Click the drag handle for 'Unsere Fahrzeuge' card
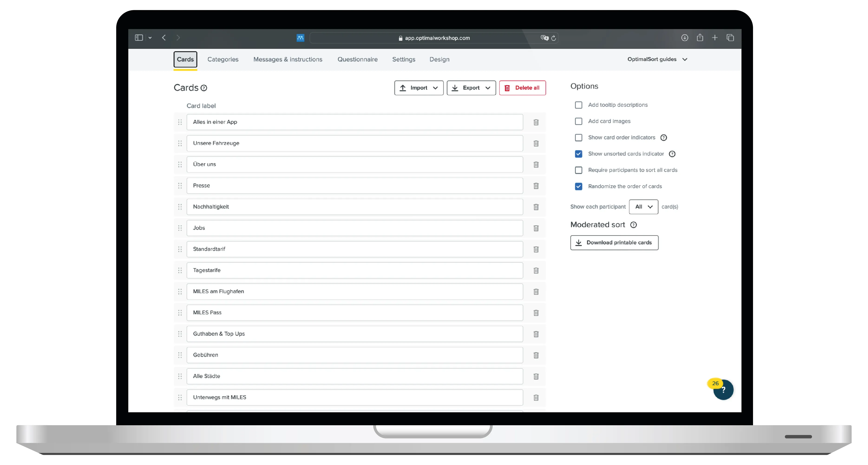868x465 pixels. (x=180, y=143)
